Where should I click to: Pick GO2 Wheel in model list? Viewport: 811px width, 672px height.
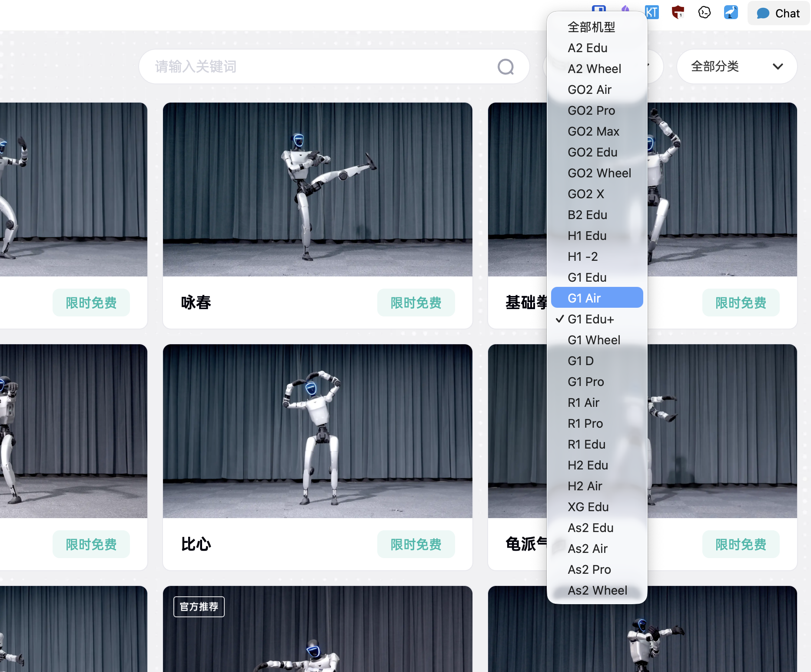pyautogui.click(x=597, y=173)
